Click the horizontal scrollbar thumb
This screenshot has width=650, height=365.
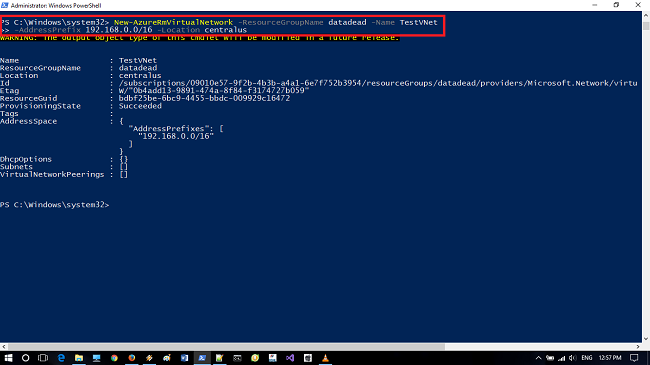click(x=226, y=346)
